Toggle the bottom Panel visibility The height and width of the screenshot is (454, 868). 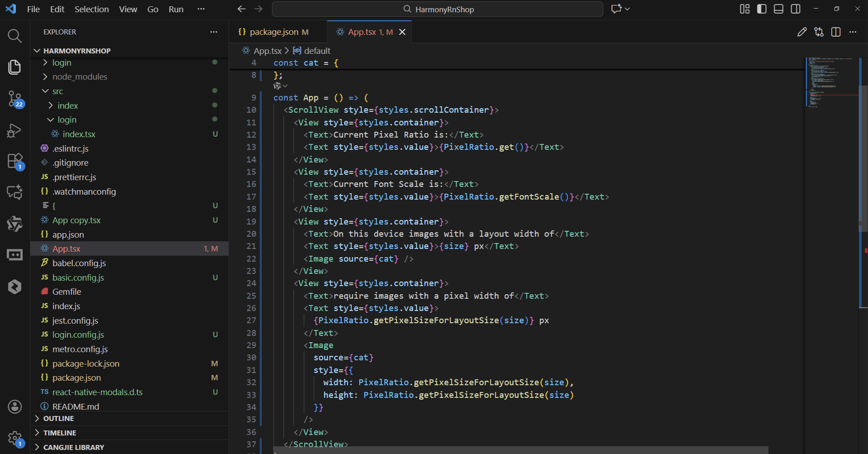(778, 9)
